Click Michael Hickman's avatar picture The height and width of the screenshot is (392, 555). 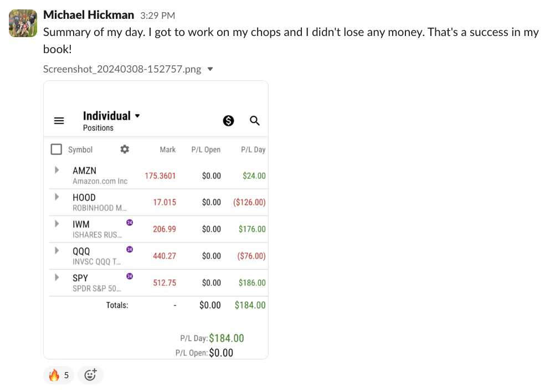tap(23, 23)
